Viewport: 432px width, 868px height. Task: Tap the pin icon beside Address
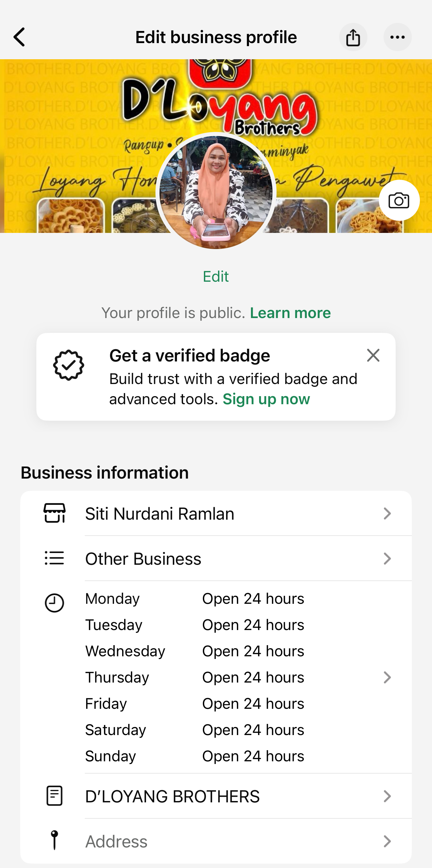55,841
